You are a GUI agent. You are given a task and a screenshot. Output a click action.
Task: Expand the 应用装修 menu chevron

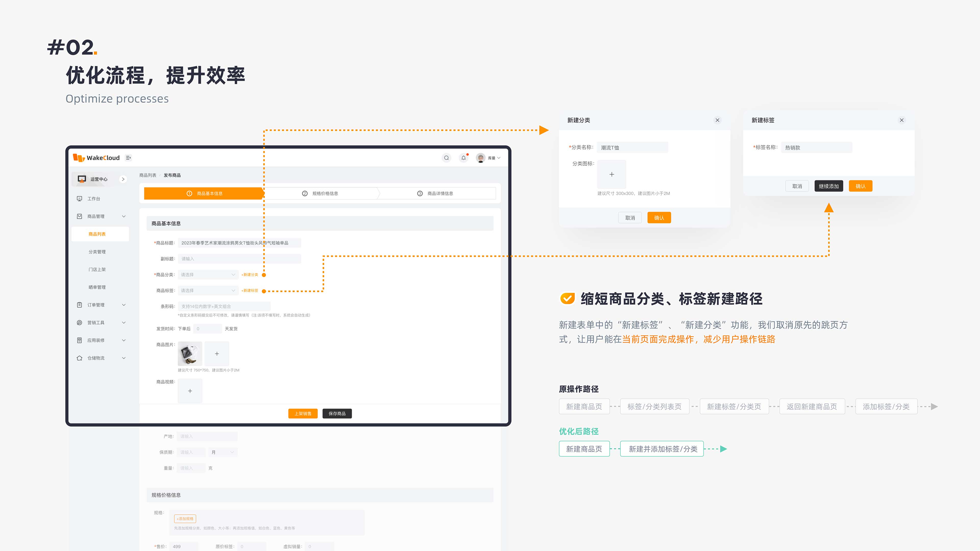[124, 340]
